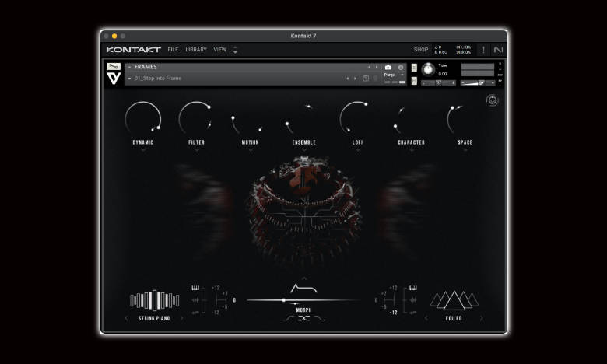Open the SHOP link
The image size is (607, 364).
coord(421,50)
